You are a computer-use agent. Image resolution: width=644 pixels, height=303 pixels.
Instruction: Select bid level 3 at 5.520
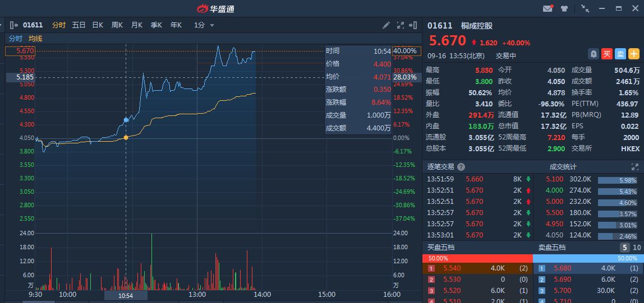click(477, 290)
